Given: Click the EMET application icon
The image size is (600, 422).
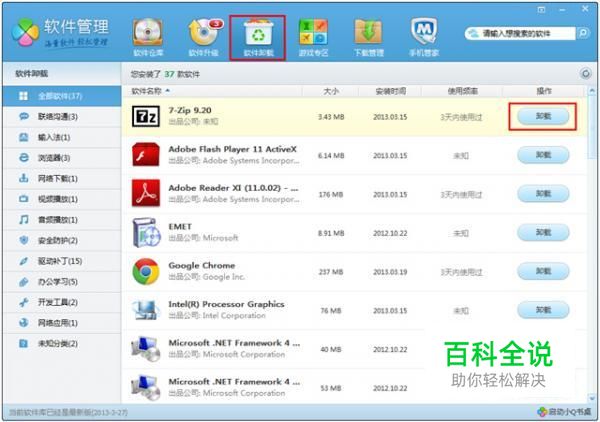Looking at the screenshot, I should [146, 232].
